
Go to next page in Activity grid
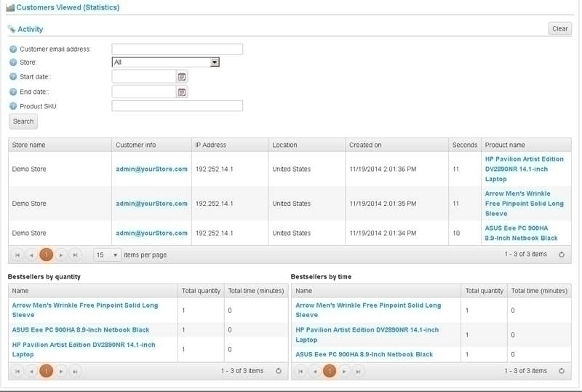click(x=61, y=255)
